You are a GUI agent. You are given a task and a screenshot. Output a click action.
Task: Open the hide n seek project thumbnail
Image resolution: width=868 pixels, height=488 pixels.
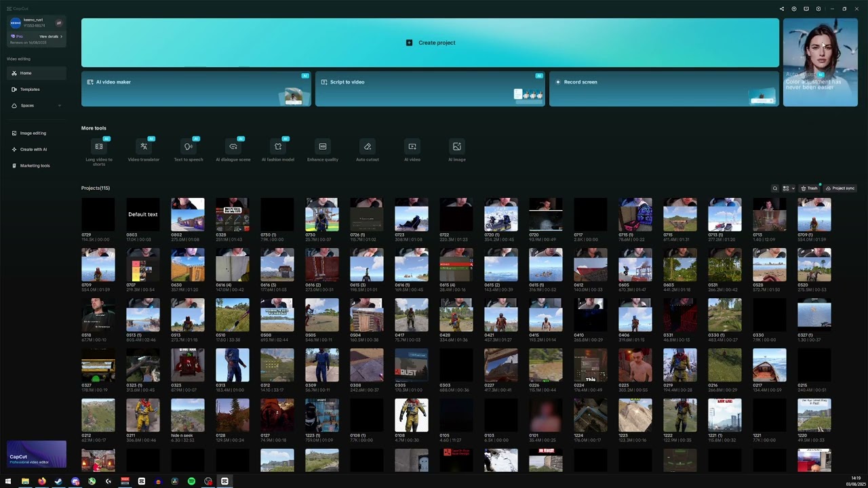(x=188, y=415)
